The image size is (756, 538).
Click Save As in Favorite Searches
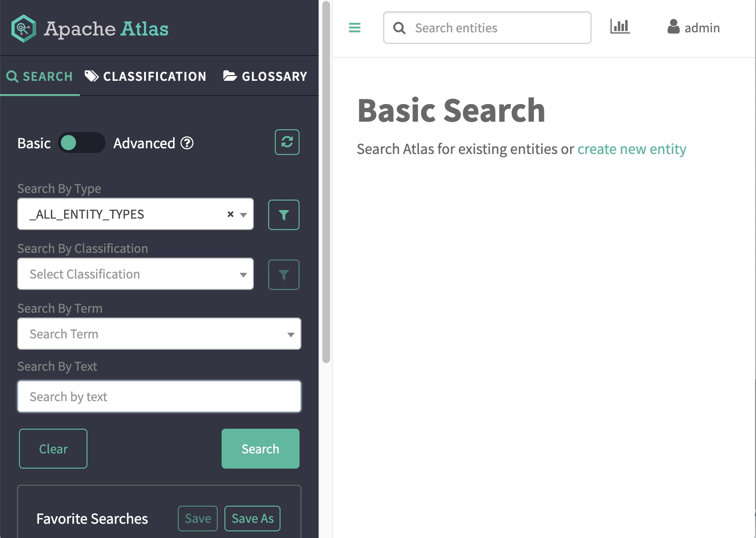tap(252, 519)
